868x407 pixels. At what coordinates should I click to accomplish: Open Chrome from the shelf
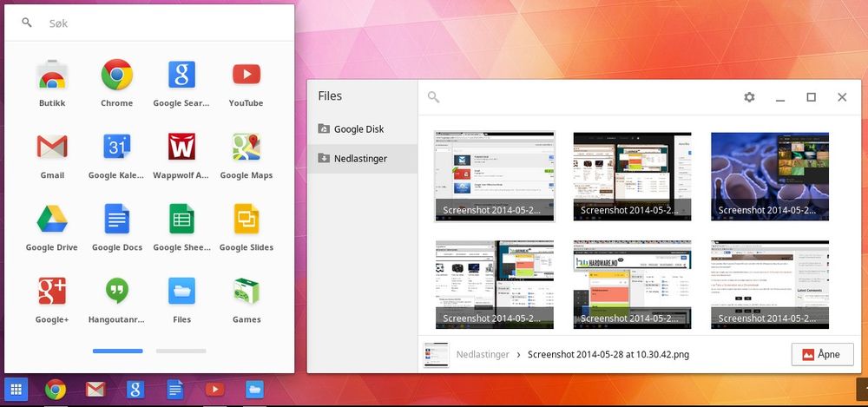tap(56, 390)
